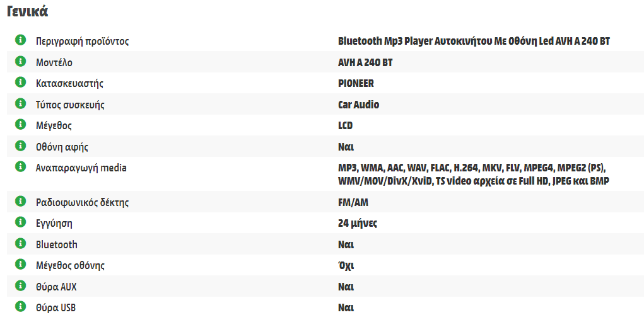The height and width of the screenshot is (327, 644).
Task: Click info icon beside Περιγραφή προϊόντος
Action: 20,40
